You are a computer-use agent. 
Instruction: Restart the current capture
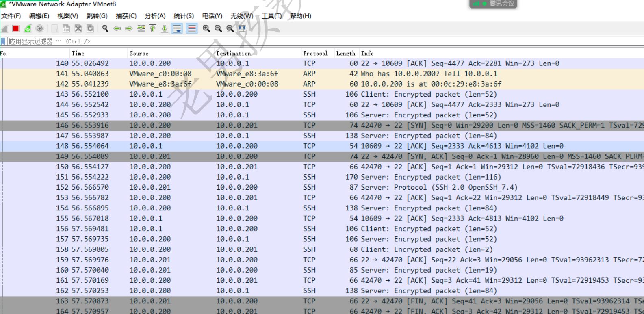pos(28,28)
